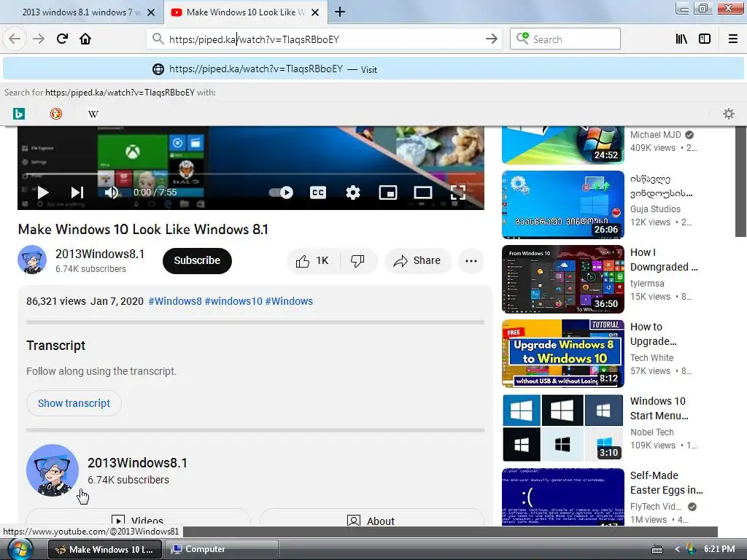Open the Windows 10 Start Menu title
This screenshot has width=747, height=560.
click(x=659, y=408)
